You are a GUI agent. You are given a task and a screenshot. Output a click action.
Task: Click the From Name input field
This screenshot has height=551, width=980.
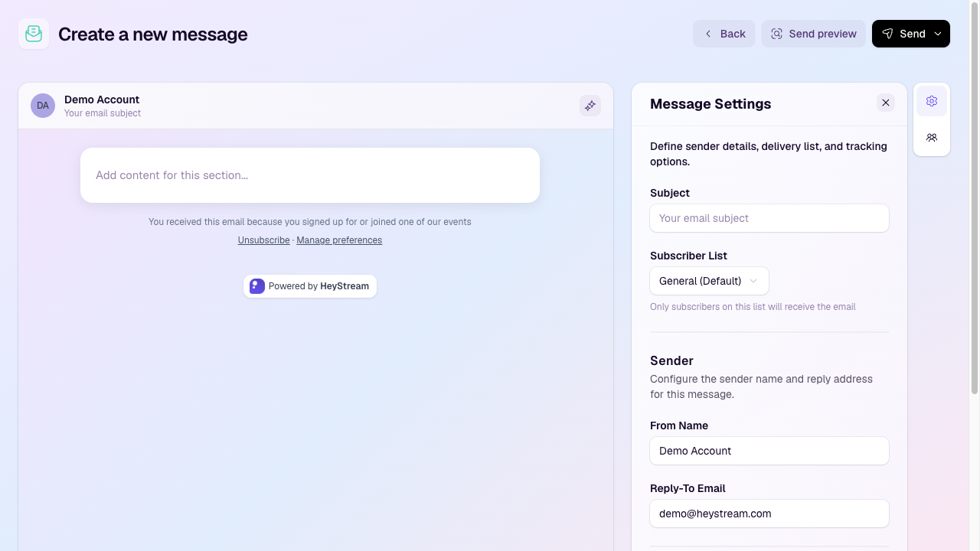(x=769, y=451)
